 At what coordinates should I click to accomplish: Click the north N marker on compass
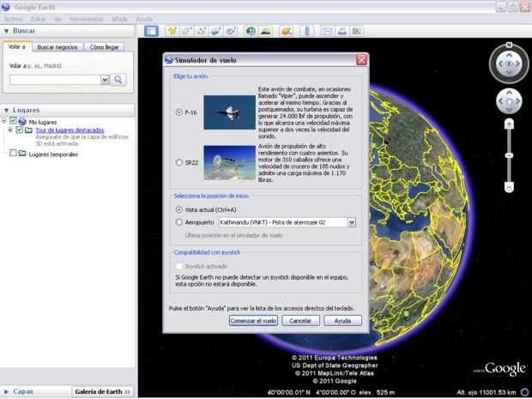point(509,45)
